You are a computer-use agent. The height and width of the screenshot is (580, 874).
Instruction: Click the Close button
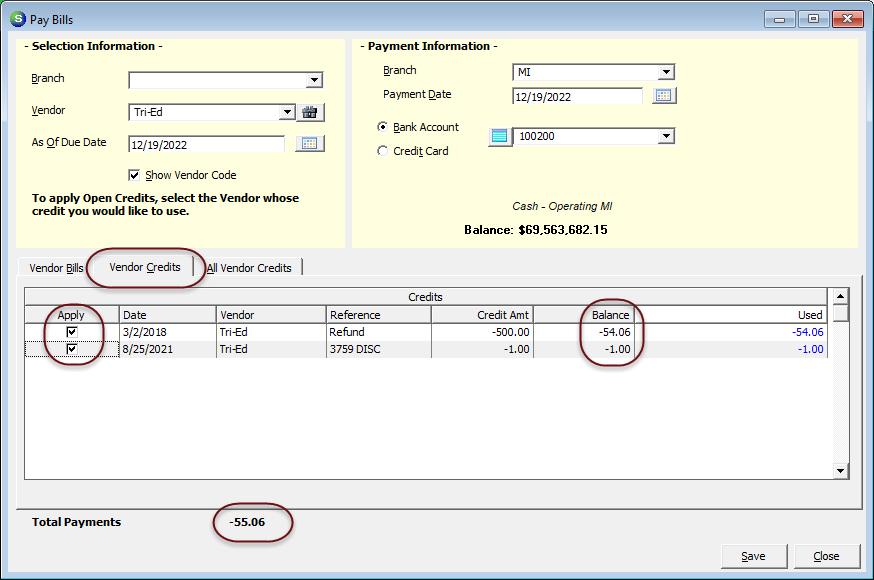pos(826,556)
